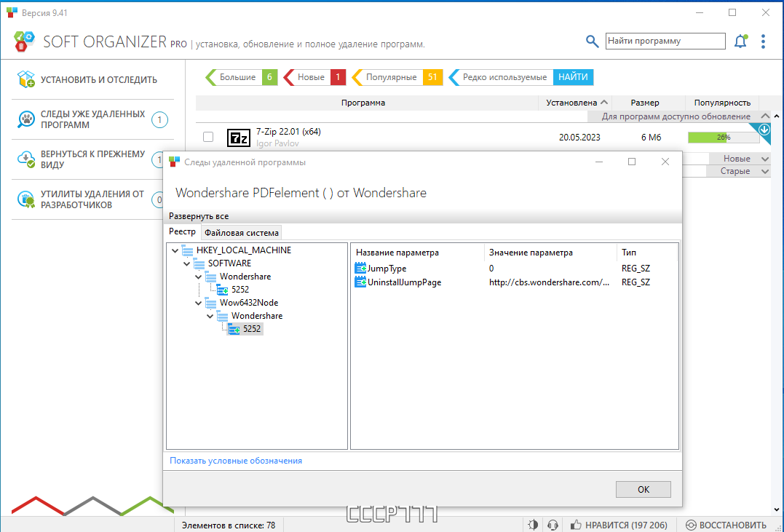Click the dialog title bar app icon

pyautogui.click(x=174, y=162)
